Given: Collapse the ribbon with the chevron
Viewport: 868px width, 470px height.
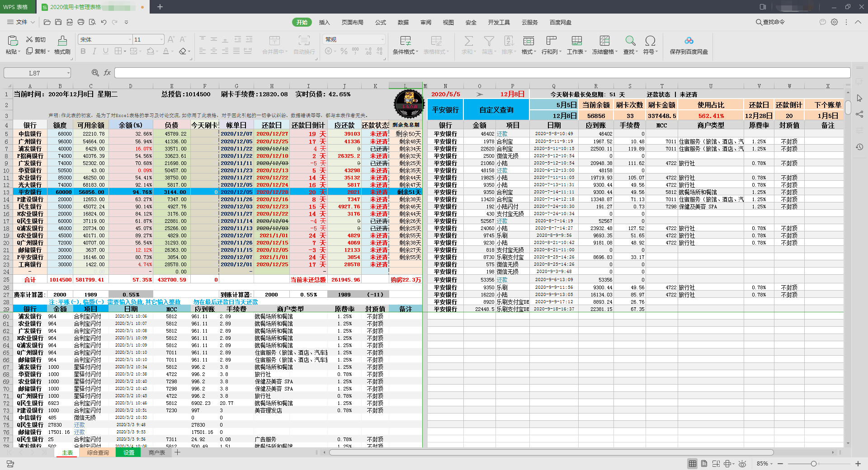Looking at the screenshot, I should (858, 22).
